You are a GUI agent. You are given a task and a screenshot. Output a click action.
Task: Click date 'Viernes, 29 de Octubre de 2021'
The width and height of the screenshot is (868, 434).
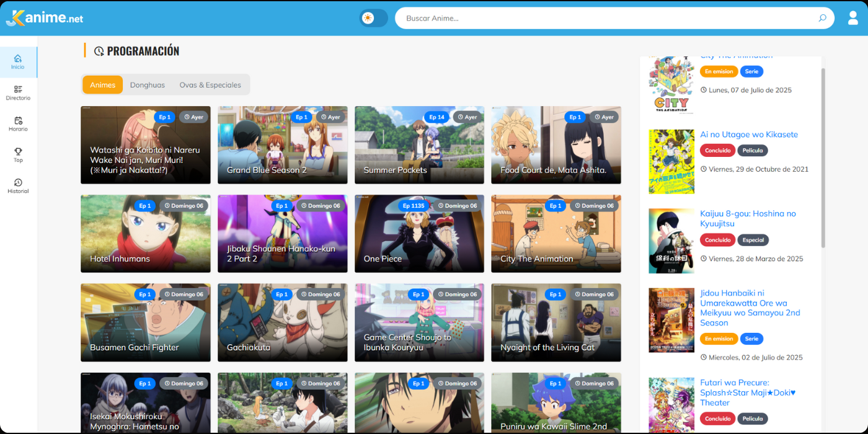755,169
